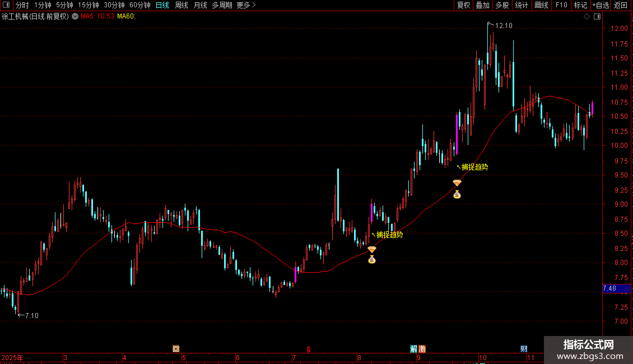Screen dimensions: 633x364
Task: Click the 2025年 year label on timeline
Action: pyautogui.click(x=12, y=357)
